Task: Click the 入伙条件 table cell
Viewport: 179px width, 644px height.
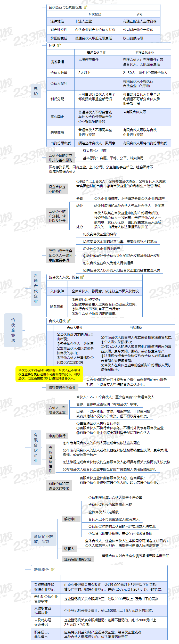Action: pyautogui.click(x=57, y=291)
